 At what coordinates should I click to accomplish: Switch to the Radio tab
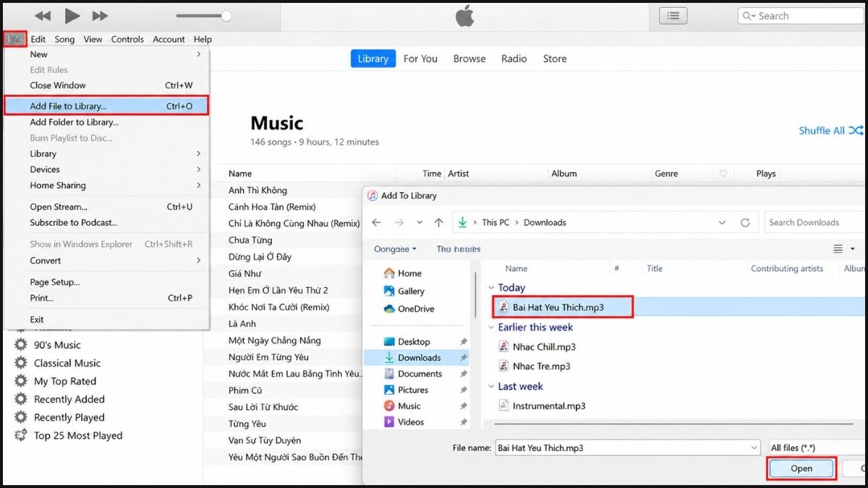tap(514, 59)
